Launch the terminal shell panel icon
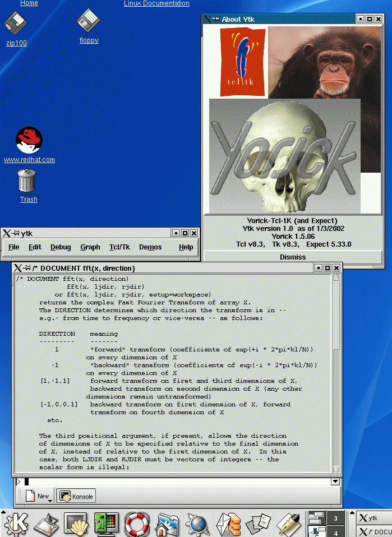The height and width of the screenshot is (537, 392). point(76,525)
